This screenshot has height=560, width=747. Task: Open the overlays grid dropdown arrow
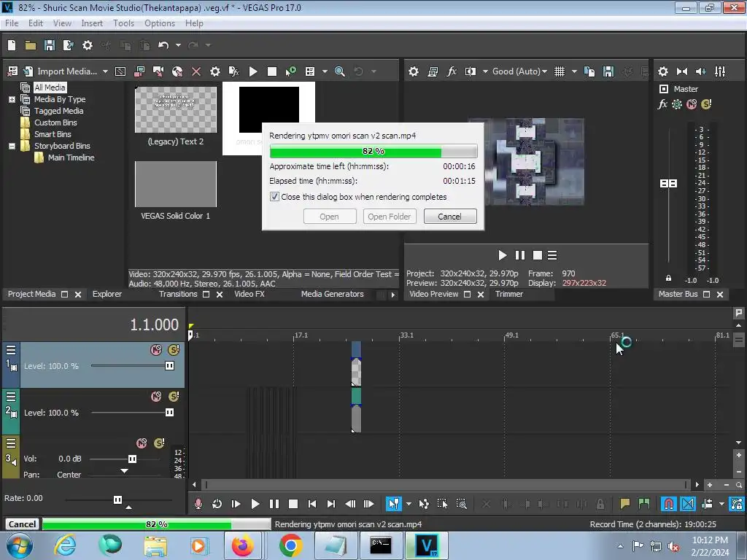pos(574,71)
